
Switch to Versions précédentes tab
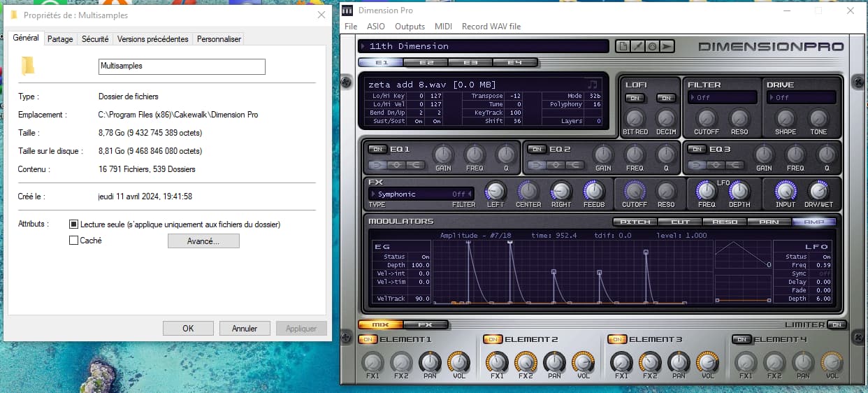[x=153, y=39]
